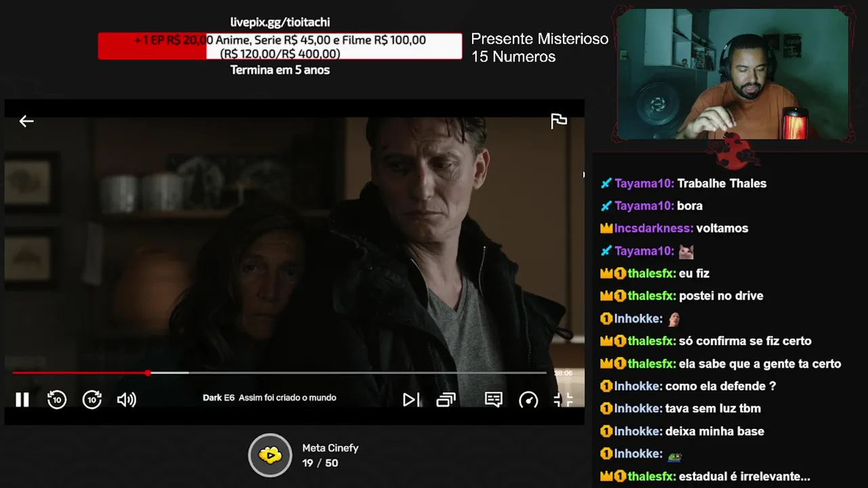Viewport: 868px width, 488px height.
Task: Seek on the red playback progress bar
Action: click(x=279, y=373)
